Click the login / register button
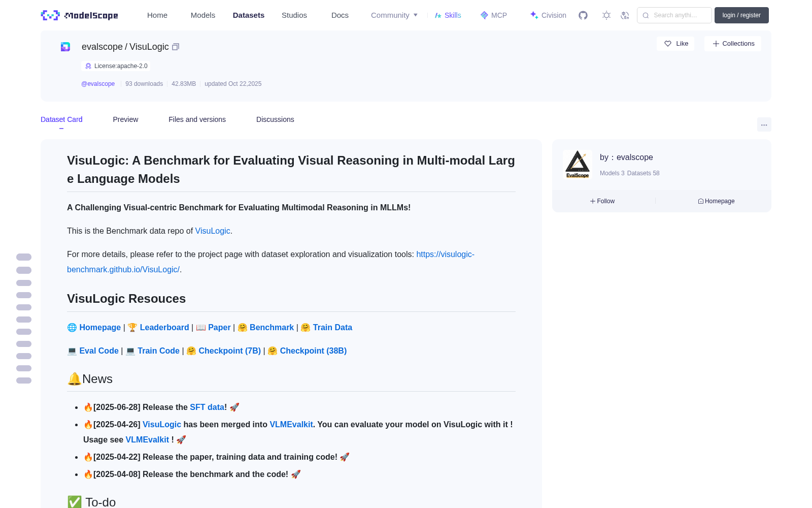This screenshot has height=508, width=812. click(x=741, y=15)
